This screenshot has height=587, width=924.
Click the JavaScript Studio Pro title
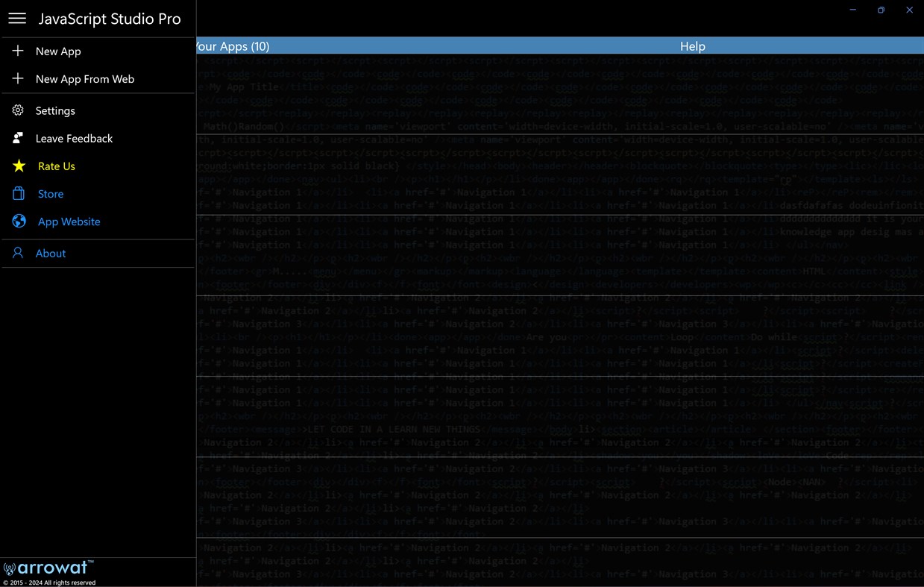pyautogui.click(x=110, y=19)
